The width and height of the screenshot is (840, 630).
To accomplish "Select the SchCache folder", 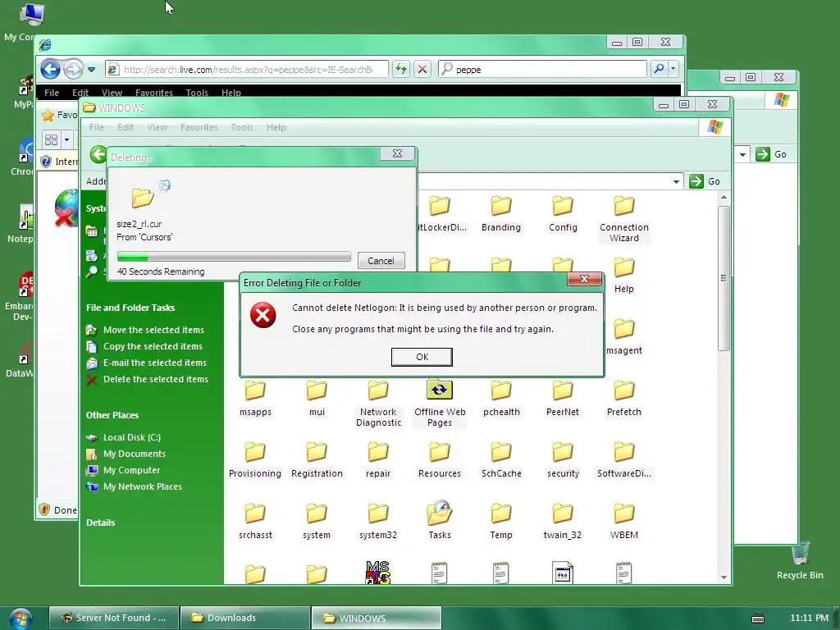I will tap(501, 460).
